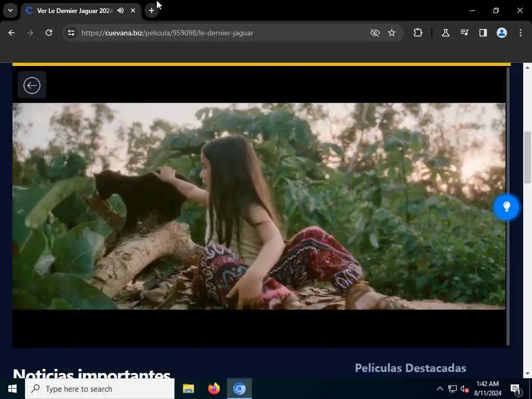Image resolution: width=532 pixels, height=399 pixels.
Task: Click the page scrollbar up arrow
Action: click(x=527, y=68)
